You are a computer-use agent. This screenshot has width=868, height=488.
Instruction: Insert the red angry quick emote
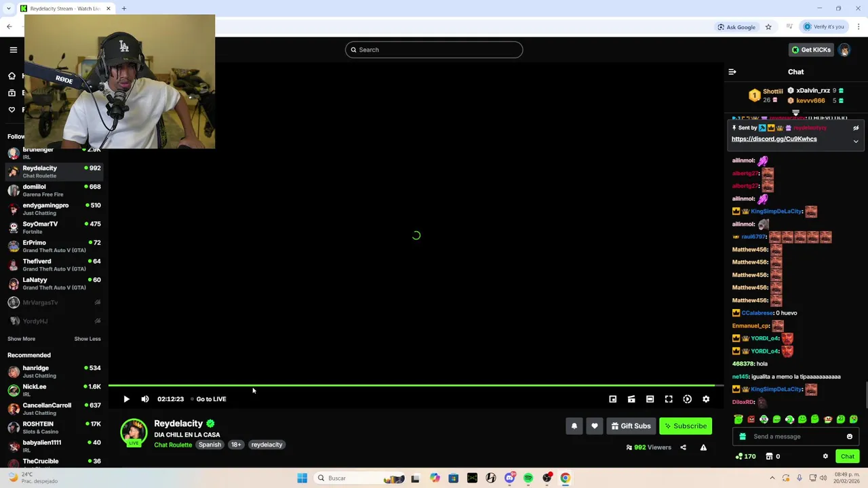(x=751, y=420)
